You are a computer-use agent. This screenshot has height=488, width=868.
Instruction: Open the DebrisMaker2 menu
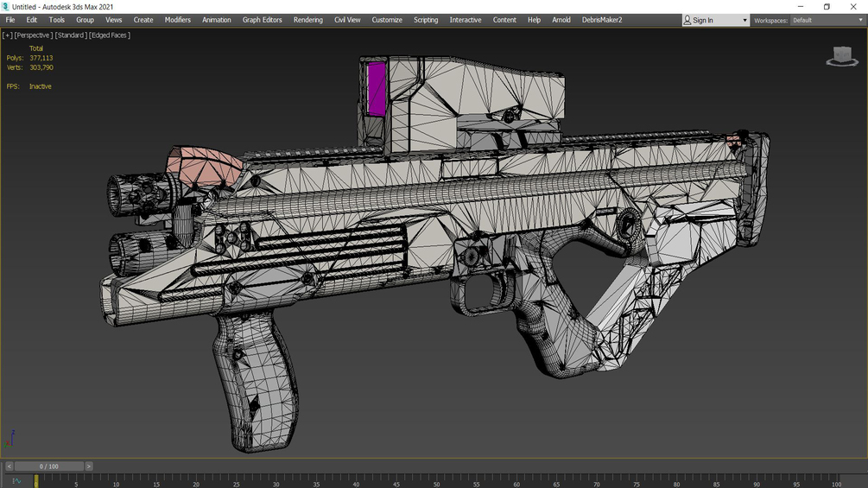(x=602, y=20)
